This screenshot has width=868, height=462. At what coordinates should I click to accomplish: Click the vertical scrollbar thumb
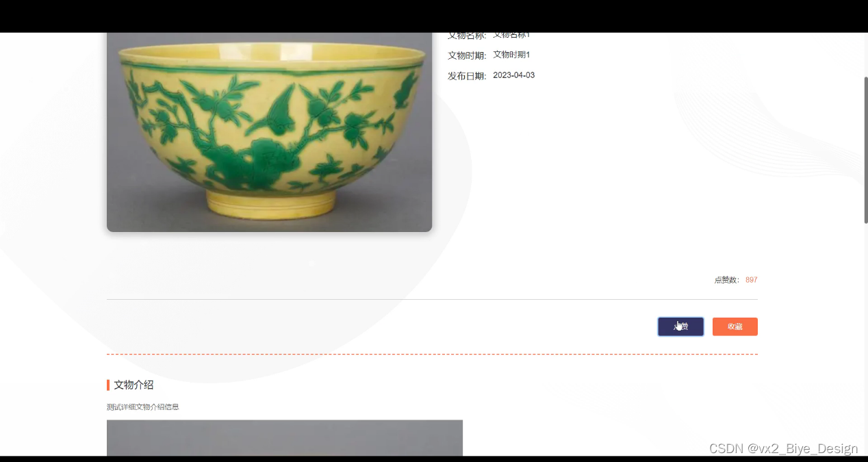pos(865,150)
